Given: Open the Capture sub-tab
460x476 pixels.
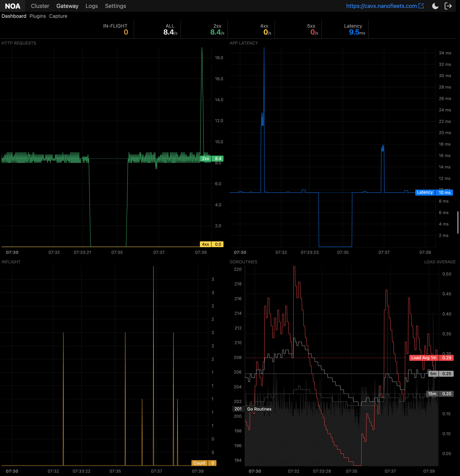Looking at the screenshot, I should (x=58, y=16).
